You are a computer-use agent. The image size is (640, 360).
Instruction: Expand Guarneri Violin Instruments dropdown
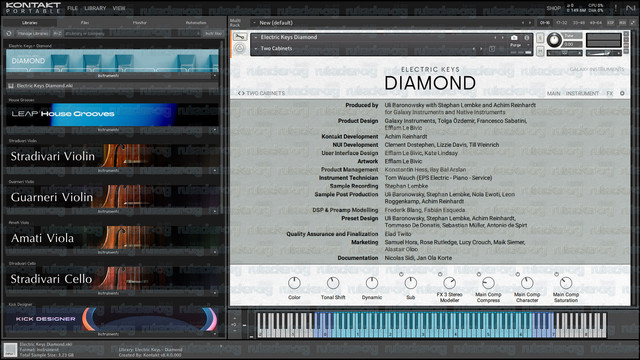pos(215,211)
